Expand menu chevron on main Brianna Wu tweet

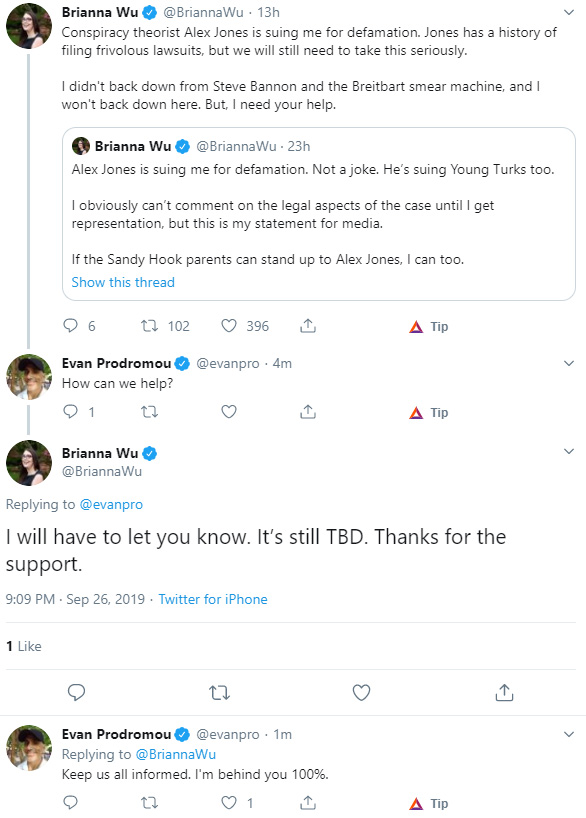(569, 451)
